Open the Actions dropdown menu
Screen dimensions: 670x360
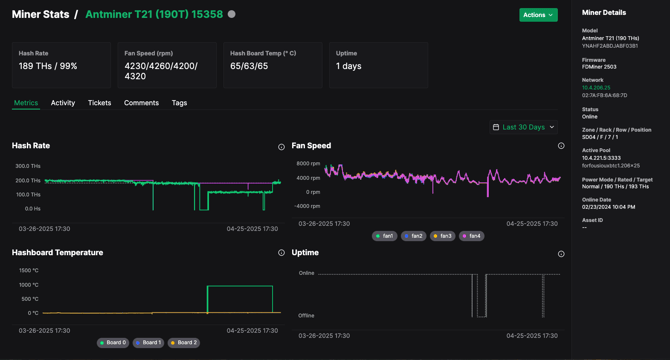(538, 15)
